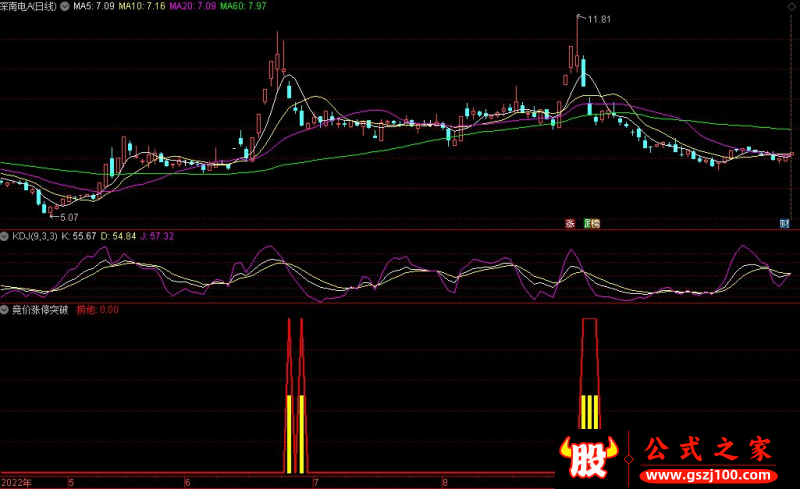Click the blue 财 finance marker icon
Image resolution: width=800 pixels, height=489 pixels.
[x=785, y=223]
